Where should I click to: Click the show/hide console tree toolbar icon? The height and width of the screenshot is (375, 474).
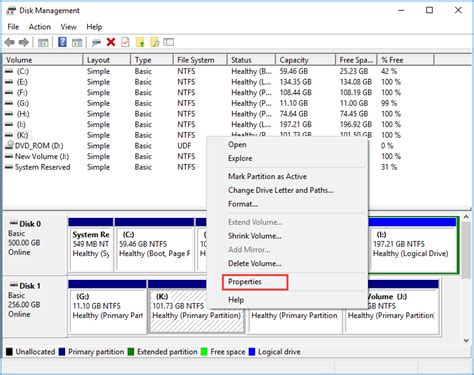[43, 42]
